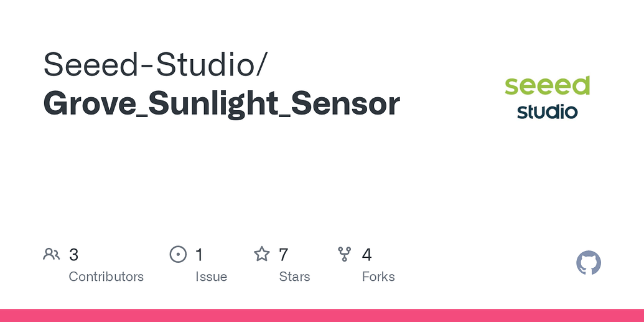Select the Forks branch icon
This screenshot has height=322, width=644.
click(x=344, y=254)
